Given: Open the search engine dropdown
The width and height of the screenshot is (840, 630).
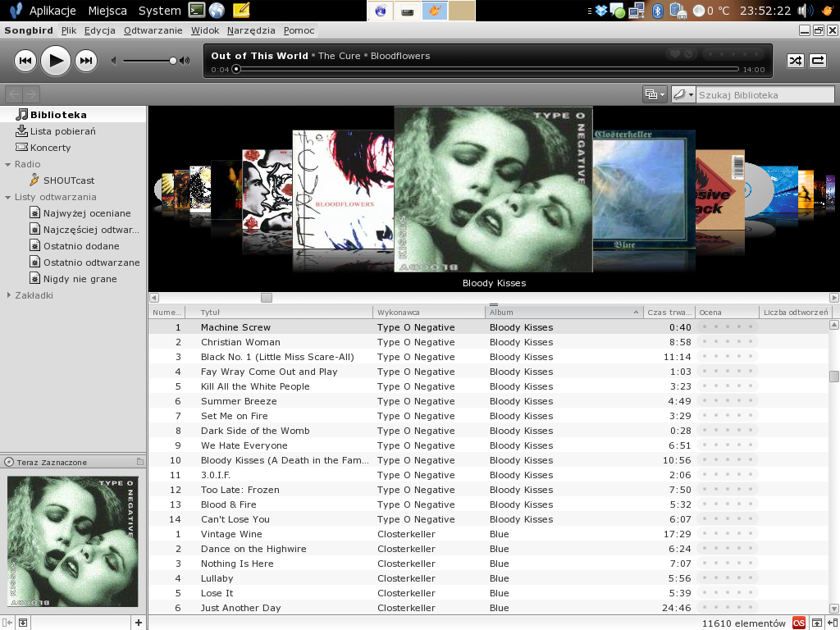Looking at the screenshot, I should [x=683, y=95].
